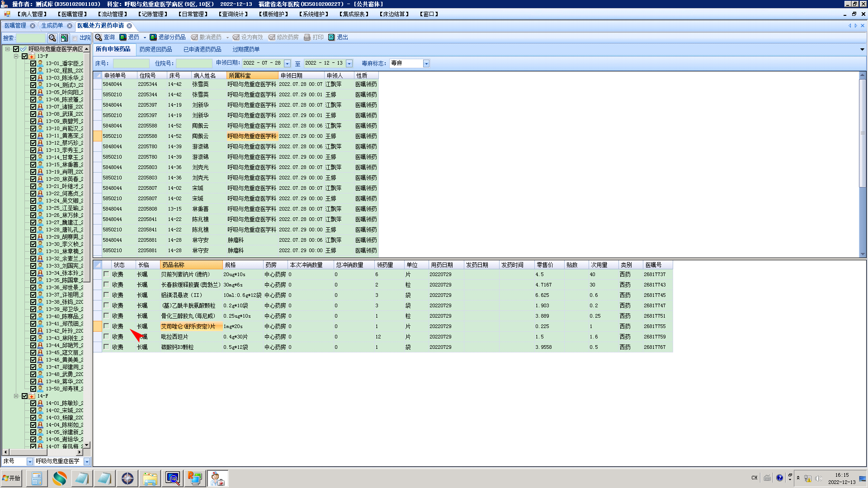Switch to the 过期摆药单 tab
This screenshot has width=868, height=488.
246,49
